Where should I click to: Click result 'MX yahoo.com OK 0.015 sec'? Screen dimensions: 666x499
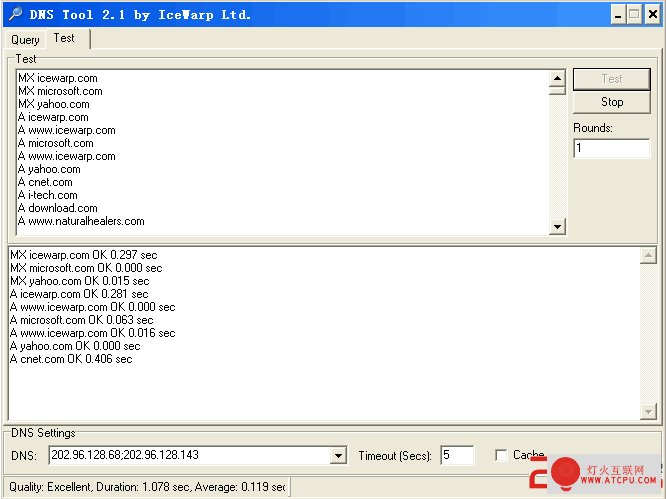(x=80, y=281)
